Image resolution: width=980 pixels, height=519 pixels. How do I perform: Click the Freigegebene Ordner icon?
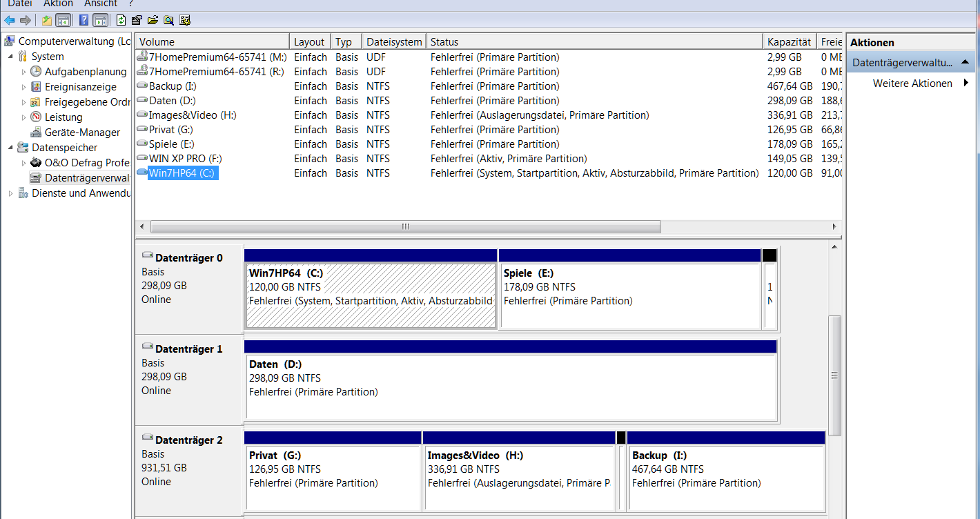click(36, 102)
